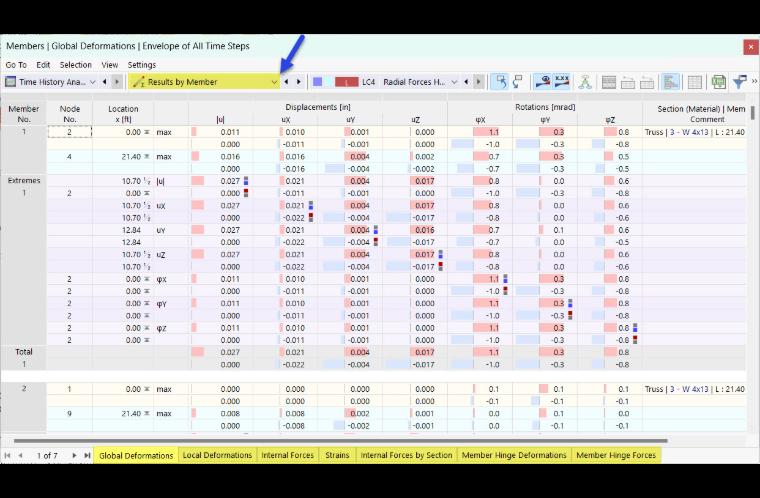
Task: Go to previous result table left of Results by Member
Action: 286,82
